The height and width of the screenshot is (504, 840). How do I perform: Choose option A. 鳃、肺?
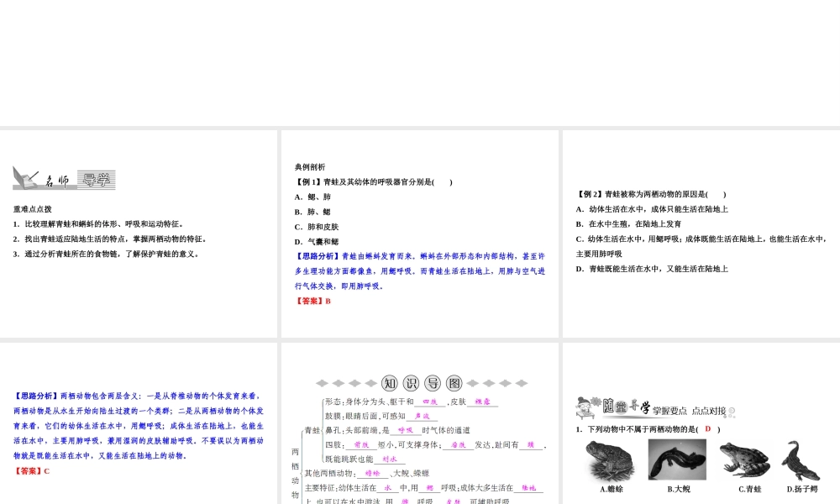(x=312, y=197)
